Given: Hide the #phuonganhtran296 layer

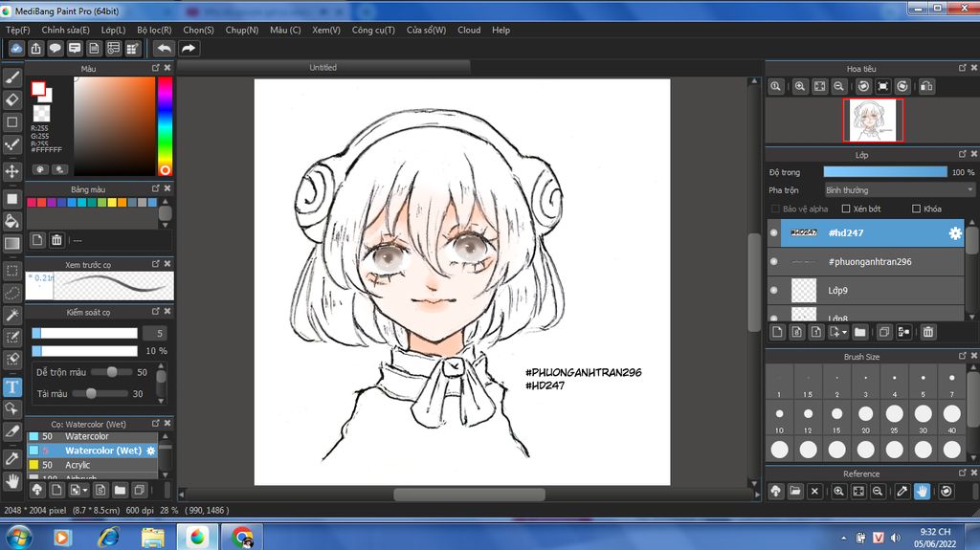Looking at the screenshot, I should [x=773, y=261].
